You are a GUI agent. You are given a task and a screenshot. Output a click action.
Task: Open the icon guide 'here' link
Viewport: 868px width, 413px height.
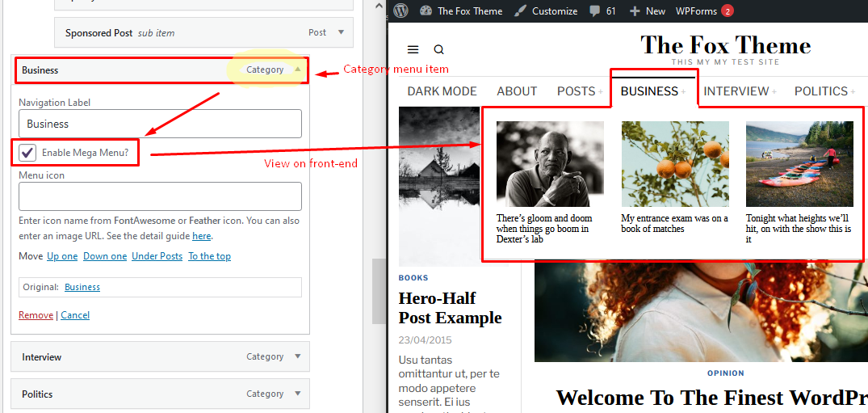202,236
